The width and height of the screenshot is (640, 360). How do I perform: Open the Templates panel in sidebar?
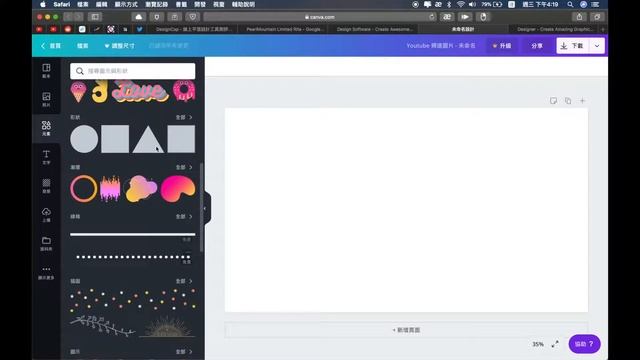(x=46, y=71)
